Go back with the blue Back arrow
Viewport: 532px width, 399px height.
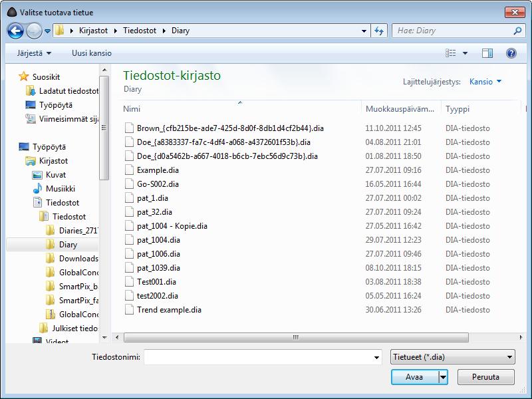[x=15, y=31]
